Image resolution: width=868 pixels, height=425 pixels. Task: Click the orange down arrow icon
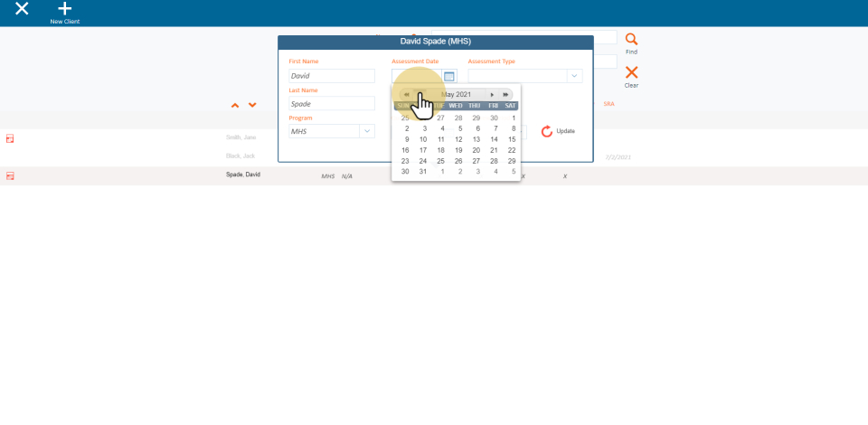252,105
